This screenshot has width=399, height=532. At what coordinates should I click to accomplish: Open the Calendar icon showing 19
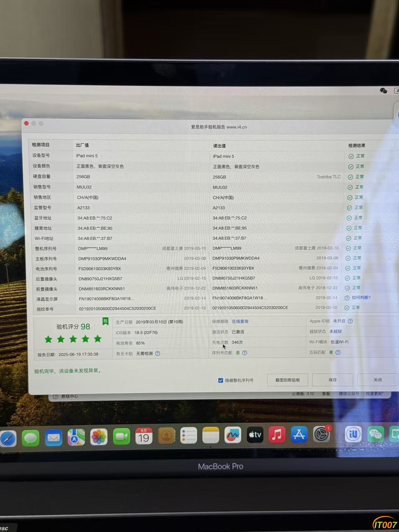tap(144, 436)
